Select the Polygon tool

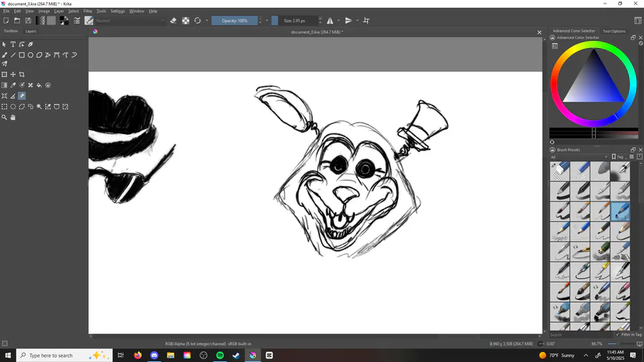pos(39,55)
